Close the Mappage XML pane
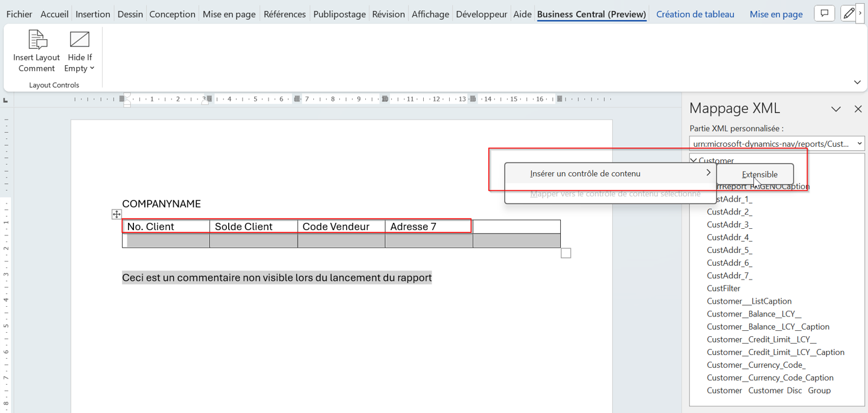Image resolution: width=868 pixels, height=413 pixels. pyautogui.click(x=858, y=109)
